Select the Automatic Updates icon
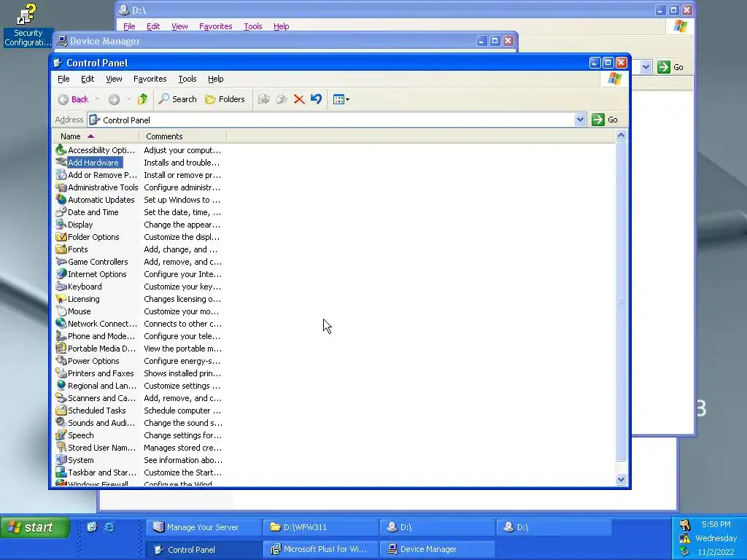This screenshot has width=747, height=560. coord(61,200)
